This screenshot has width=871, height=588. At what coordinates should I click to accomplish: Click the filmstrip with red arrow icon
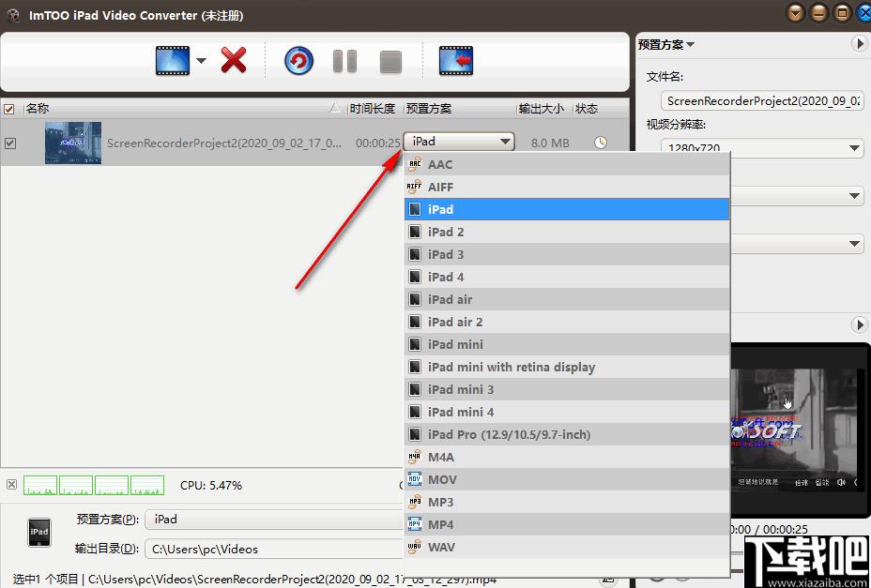(x=455, y=61)
